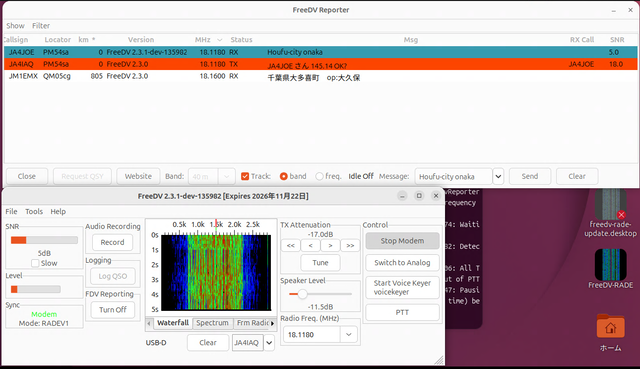Click the Message text field in Reporter

[x=453, y=176]
